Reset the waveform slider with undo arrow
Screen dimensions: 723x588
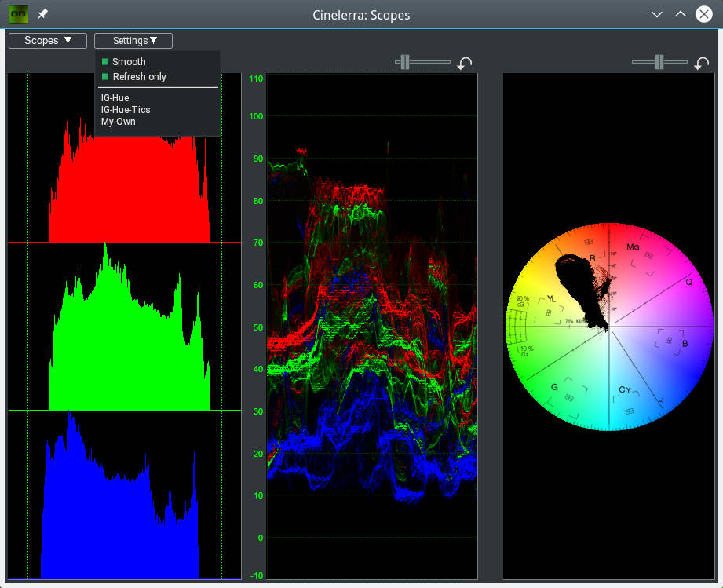coord(465,64)
